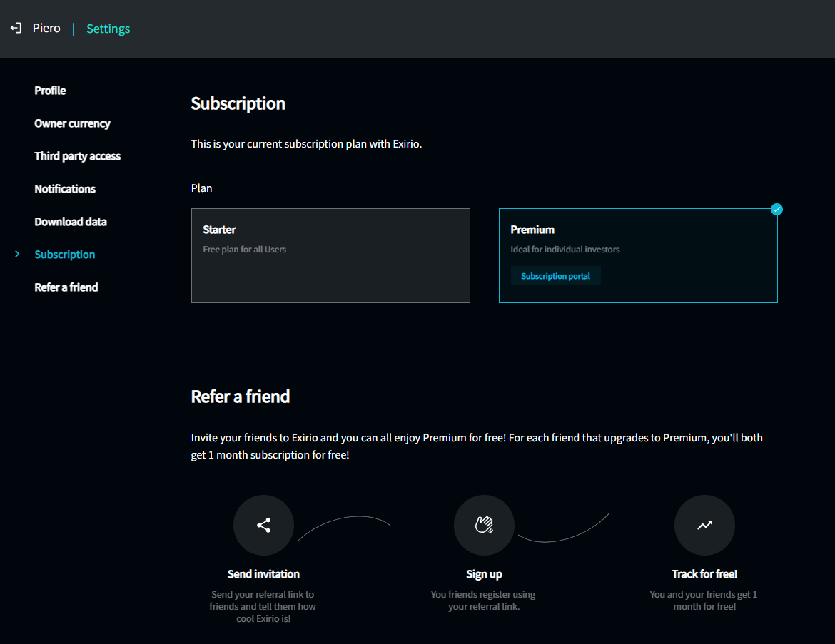The height and width of the screenshot is (644, 835).
Task: Click the trending chart Track for free icon
Action: (704, 526)
